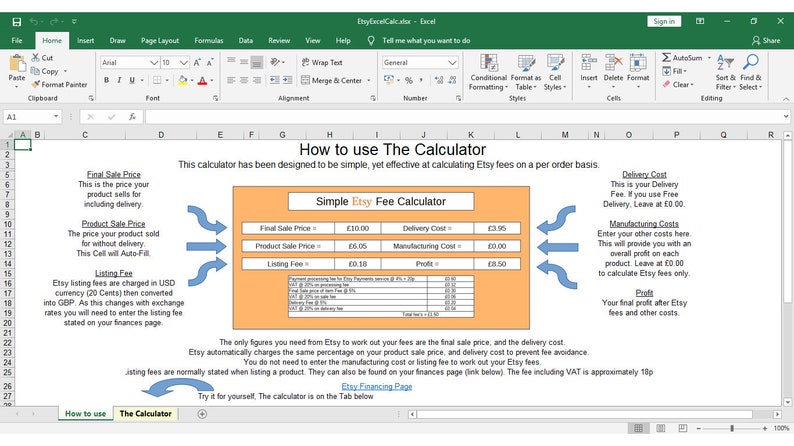Screen dimensions: 794x446
Task: Click AutoSum sigma button
Action: 682,58
